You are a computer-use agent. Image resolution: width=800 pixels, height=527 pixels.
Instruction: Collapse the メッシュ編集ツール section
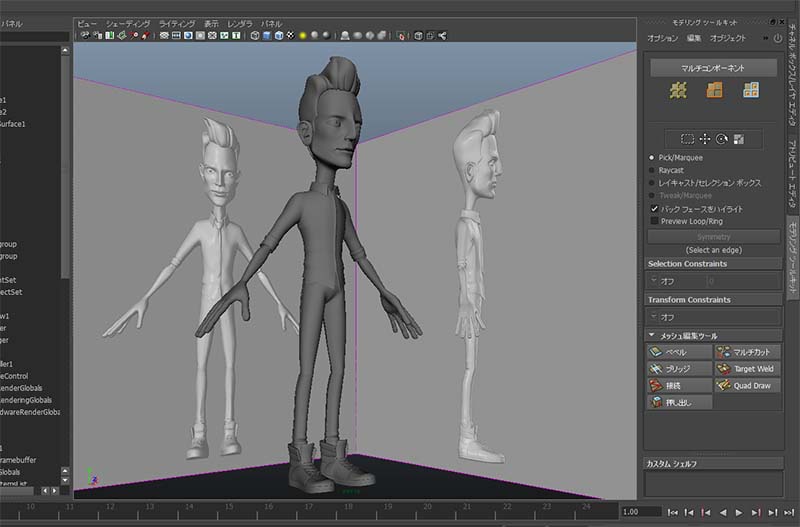(x=713, y=336)
